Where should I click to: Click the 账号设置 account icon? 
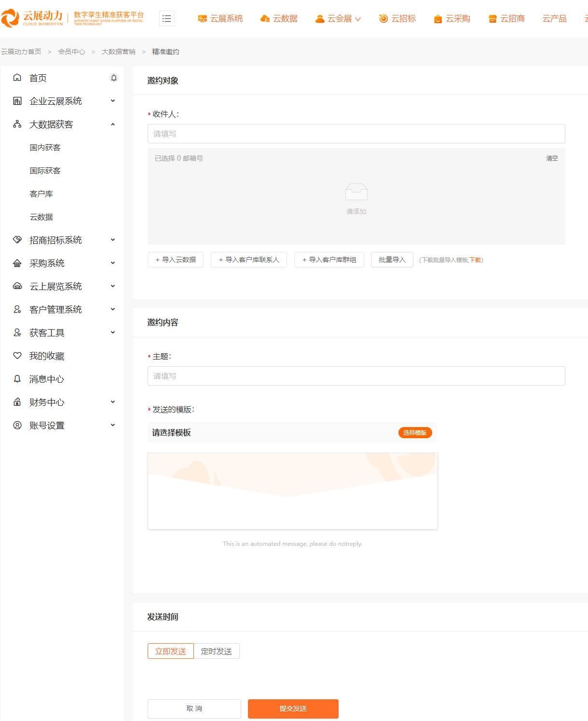(x=16, y=425)
